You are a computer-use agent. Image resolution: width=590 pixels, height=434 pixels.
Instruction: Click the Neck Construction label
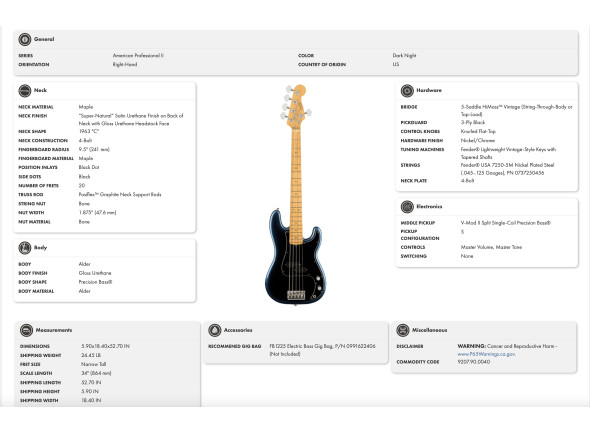pos(43,140)
